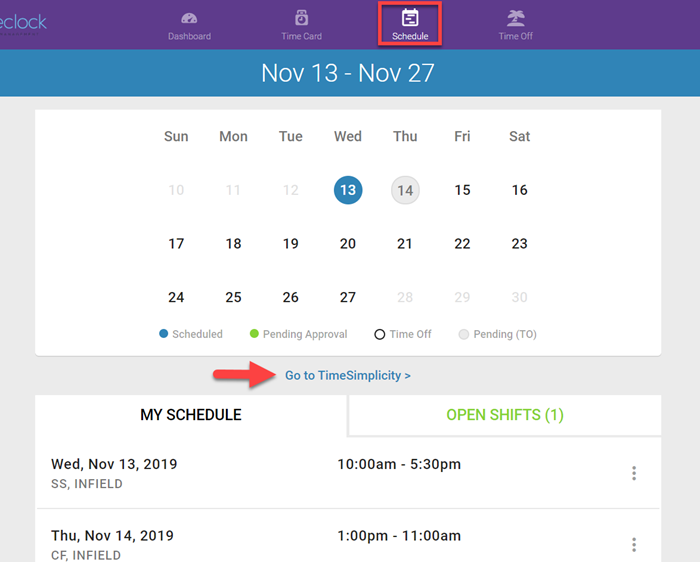Pick Friday the 15th on calendar
The height and width of the screenshot is (562, 700).
point(462,190)
